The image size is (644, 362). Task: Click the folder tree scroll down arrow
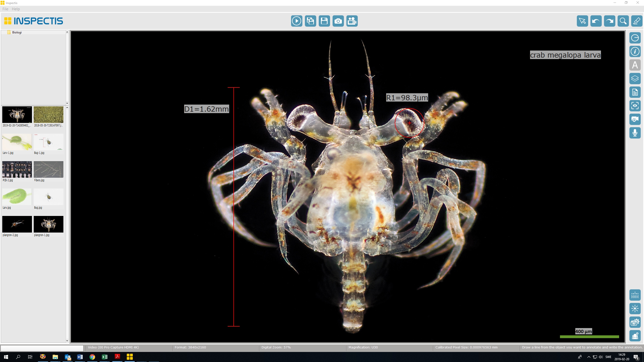pyautogui.click(x=67, y=103)
